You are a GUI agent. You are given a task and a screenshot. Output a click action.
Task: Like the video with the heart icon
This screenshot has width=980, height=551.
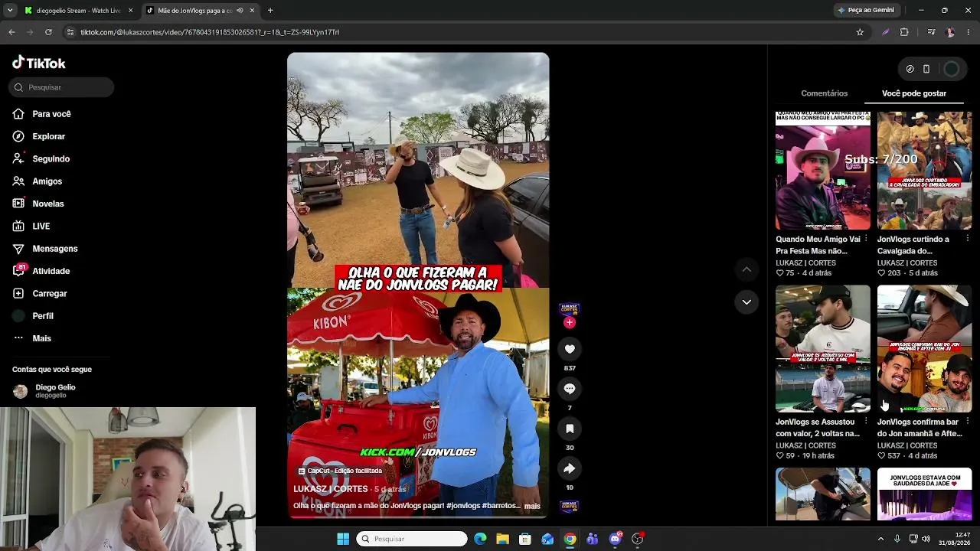pyautogui.click(x=570, y=349)
